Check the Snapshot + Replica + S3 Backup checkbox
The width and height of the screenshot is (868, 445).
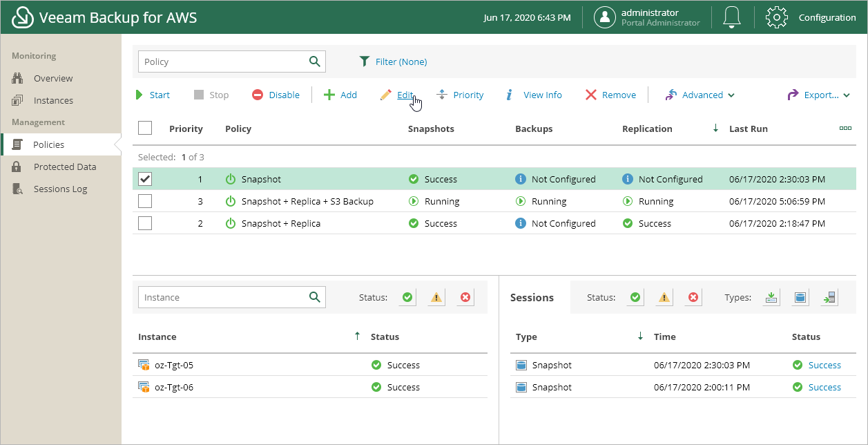tap(145, 201)
